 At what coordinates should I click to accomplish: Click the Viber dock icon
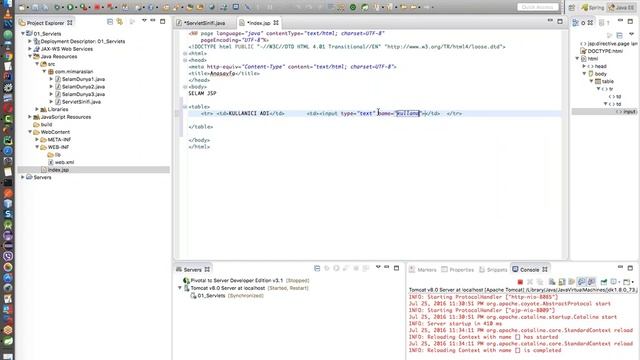pyautogui.click(x=8, y=256)
